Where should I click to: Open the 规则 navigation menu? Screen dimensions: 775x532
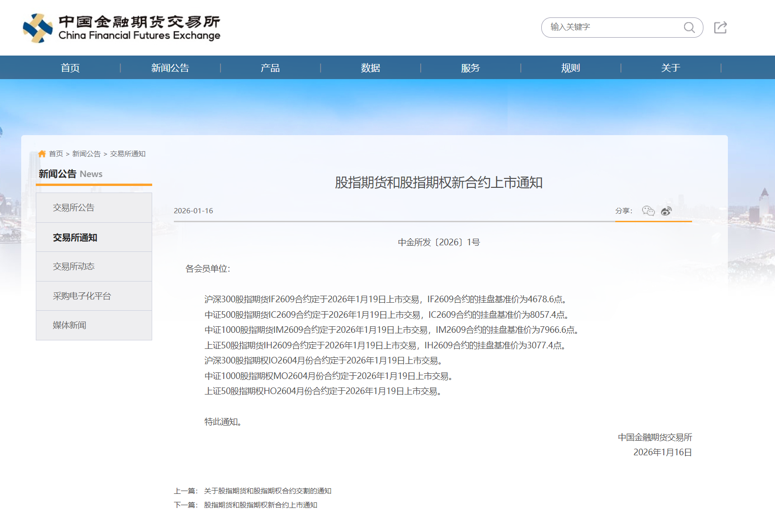[570, 67]
